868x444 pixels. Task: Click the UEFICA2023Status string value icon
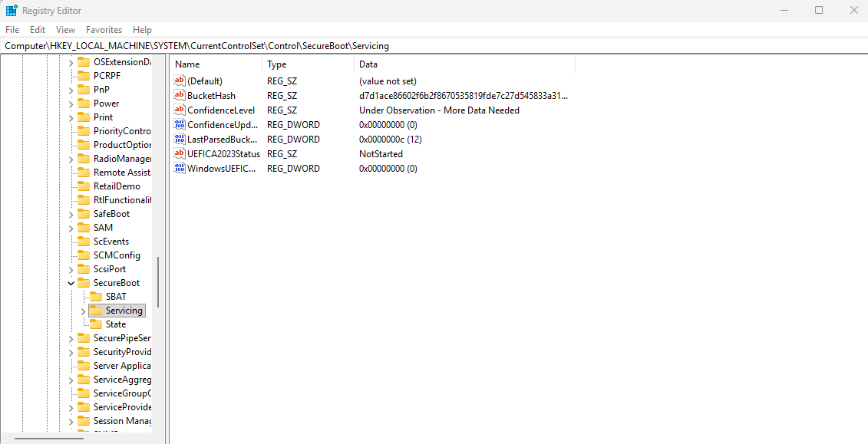click(180, 154)
